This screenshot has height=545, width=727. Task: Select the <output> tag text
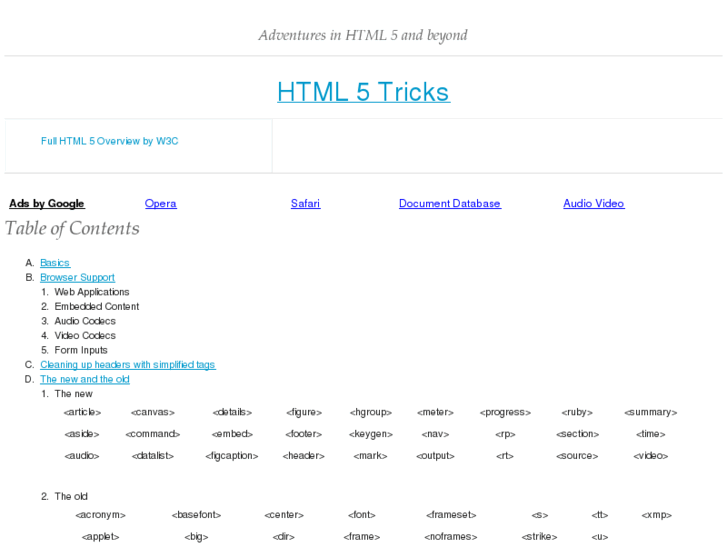435,455
